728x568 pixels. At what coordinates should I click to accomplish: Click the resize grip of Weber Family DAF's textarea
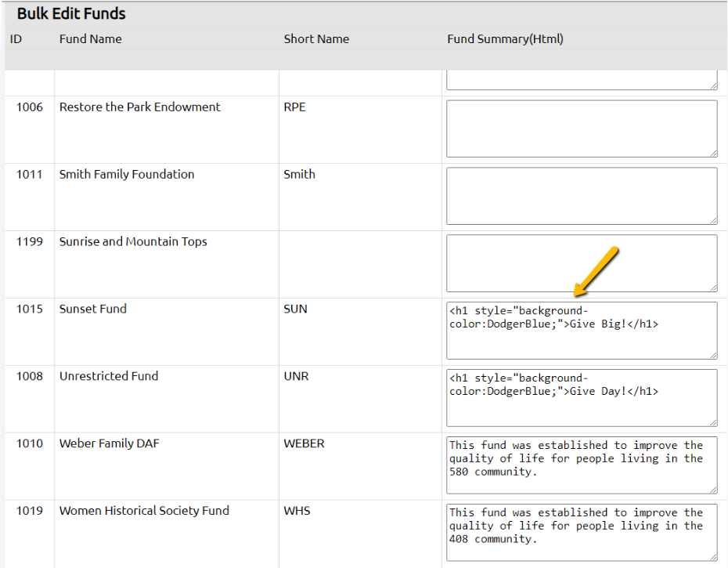pyautogui.click(x=713, y=488)
